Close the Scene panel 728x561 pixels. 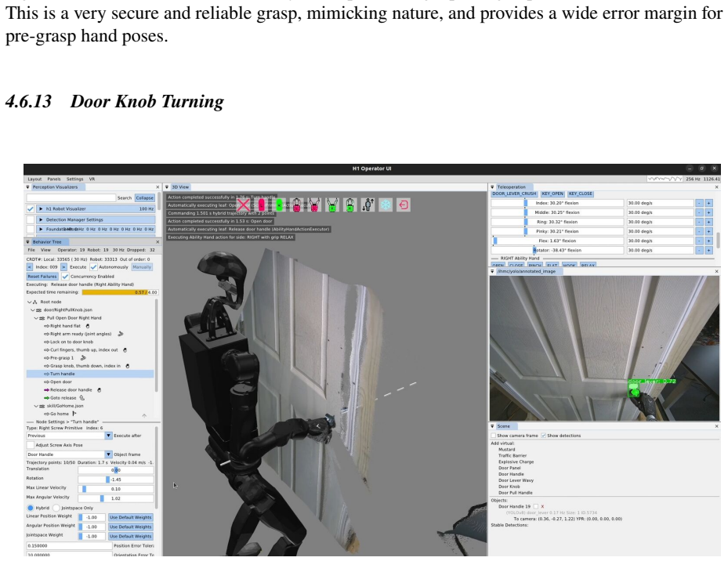click(716, 426)
